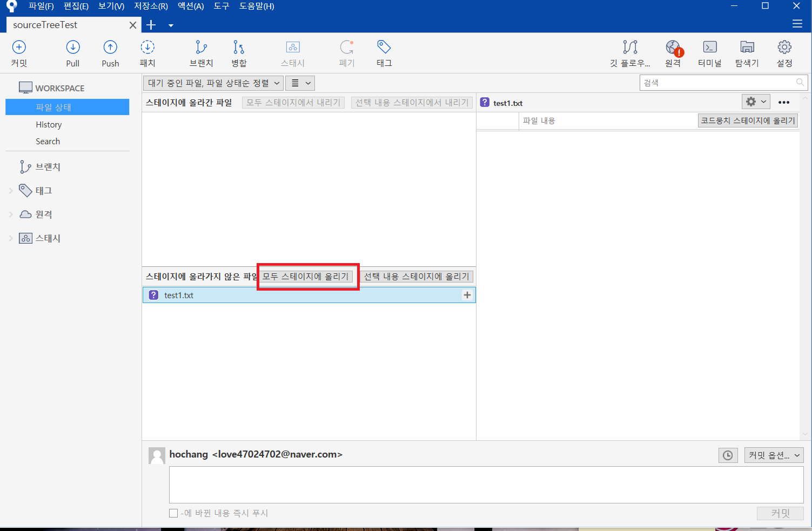Open the hamburger menu at top right
This screenshot has width=812, height=531.
click(797, 24)
